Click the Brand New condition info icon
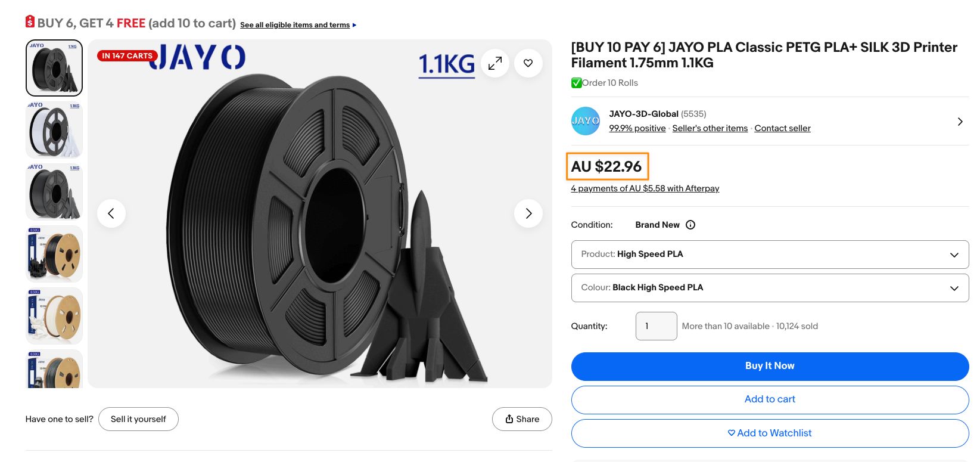 (x=690, y=225)
